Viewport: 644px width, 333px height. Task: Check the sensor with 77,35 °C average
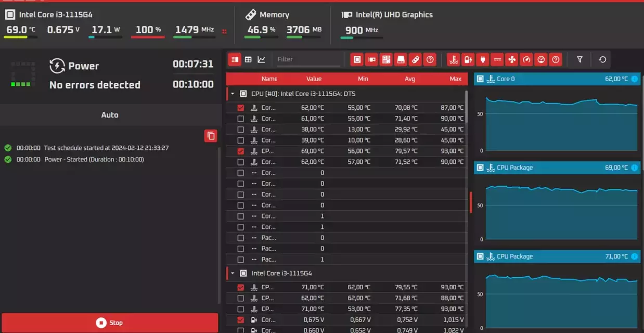tap(240, 309)
